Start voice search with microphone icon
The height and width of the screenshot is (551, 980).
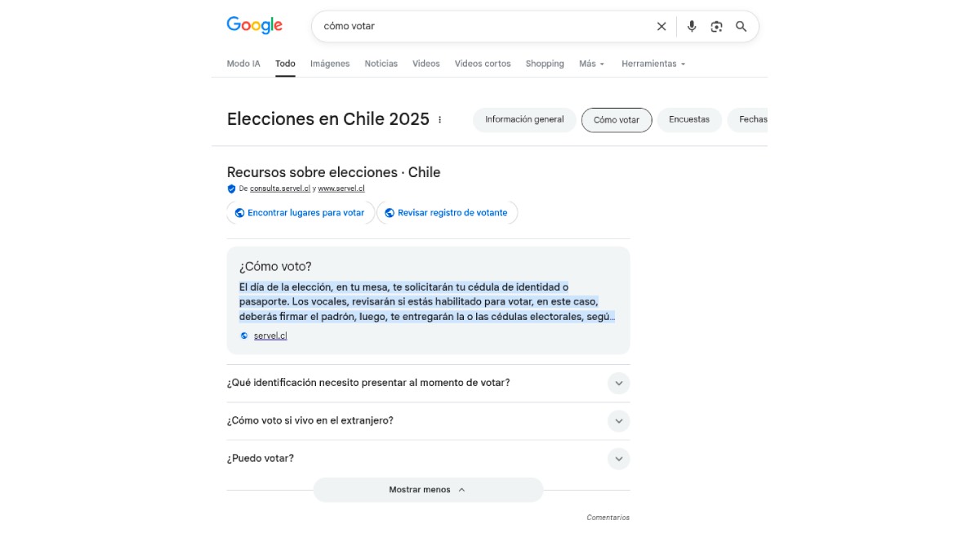coord(692,26)
